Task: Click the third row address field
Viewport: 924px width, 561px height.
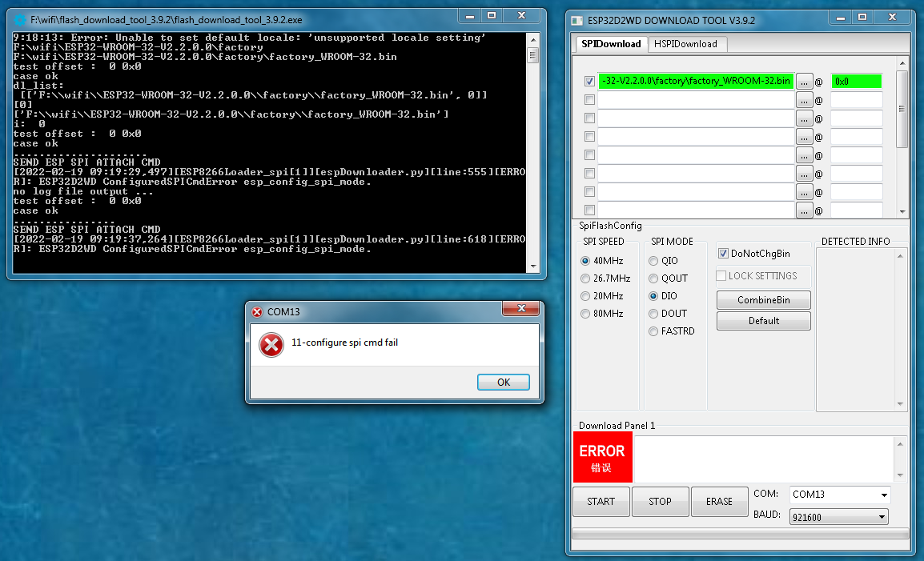Action: pos(856,118)
